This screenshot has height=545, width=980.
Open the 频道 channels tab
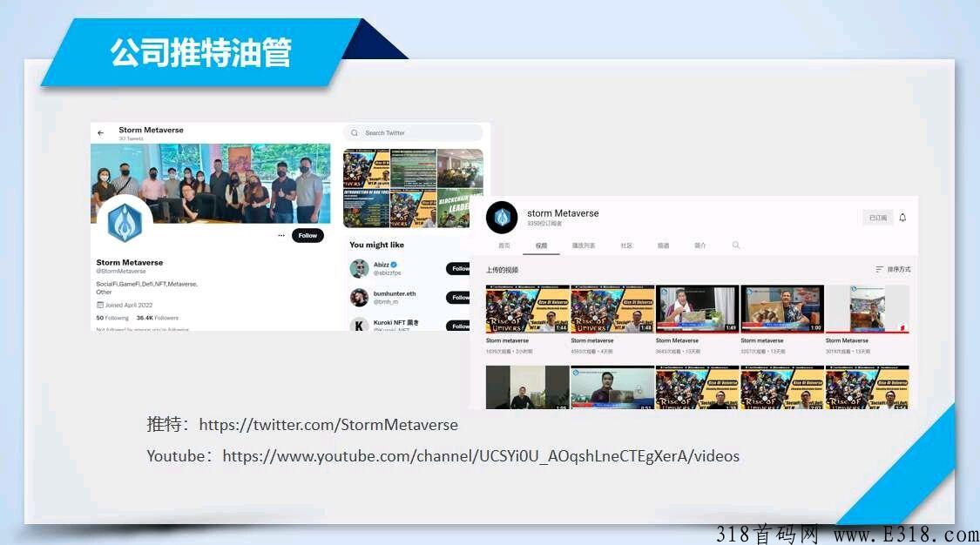click(663, 246)
